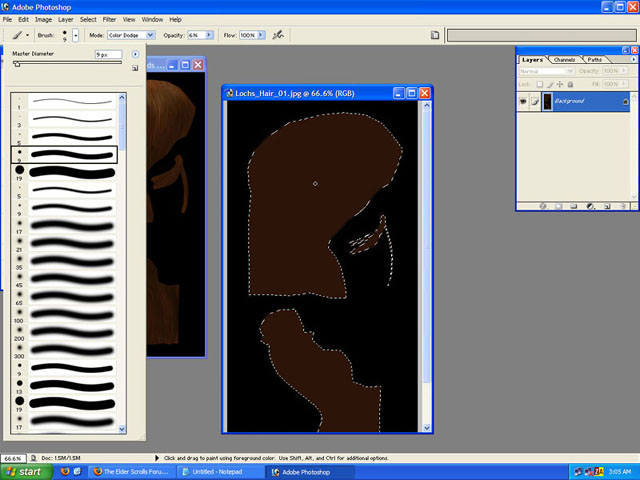The height and width of the screenshot is (480, 640).
Task: Enable the airbrush option in options bar
Action: (278, 35)
